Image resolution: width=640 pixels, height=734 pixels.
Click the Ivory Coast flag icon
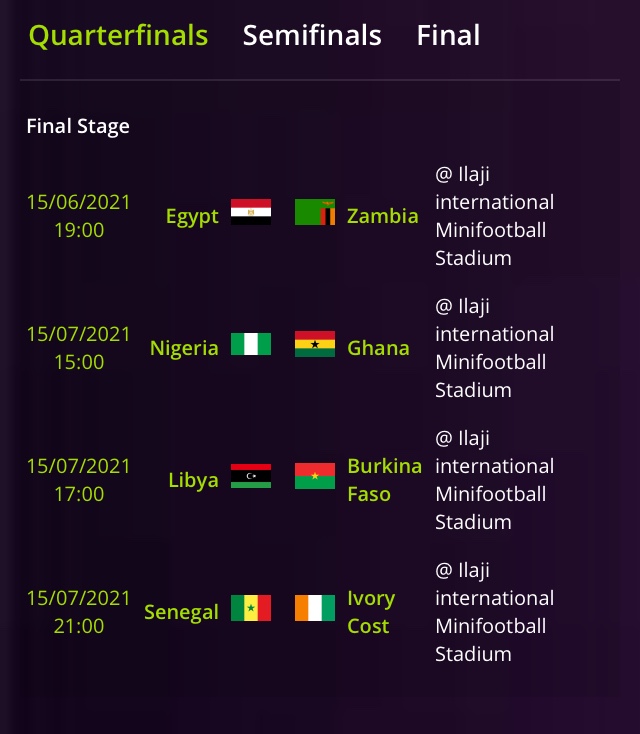pyautogui.click(x=315, y=608)
